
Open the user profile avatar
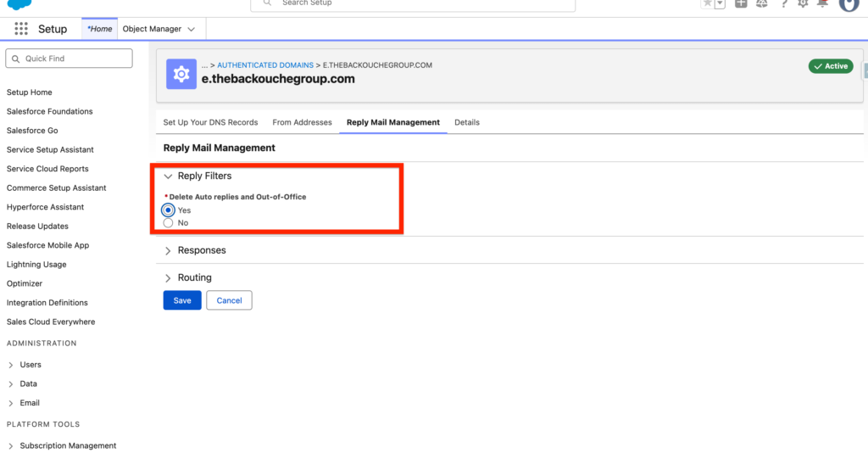click(x=849, y=3)
